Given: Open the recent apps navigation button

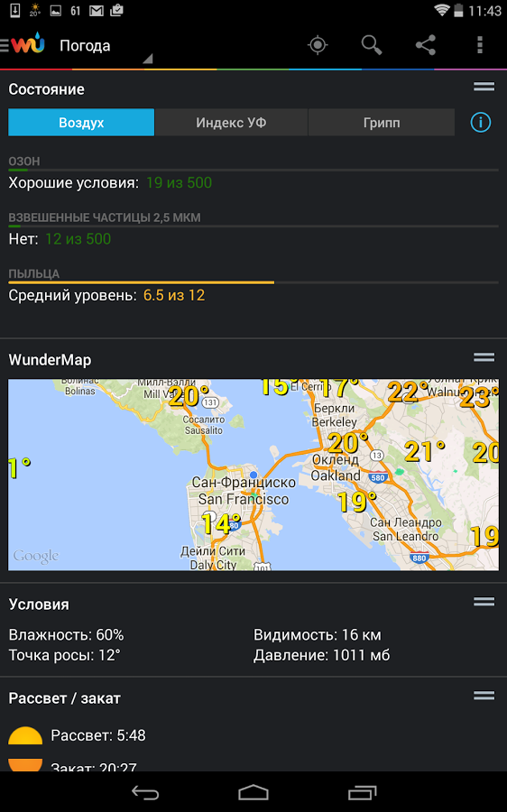Looking at the screenshot, I should tap(362, 792).
